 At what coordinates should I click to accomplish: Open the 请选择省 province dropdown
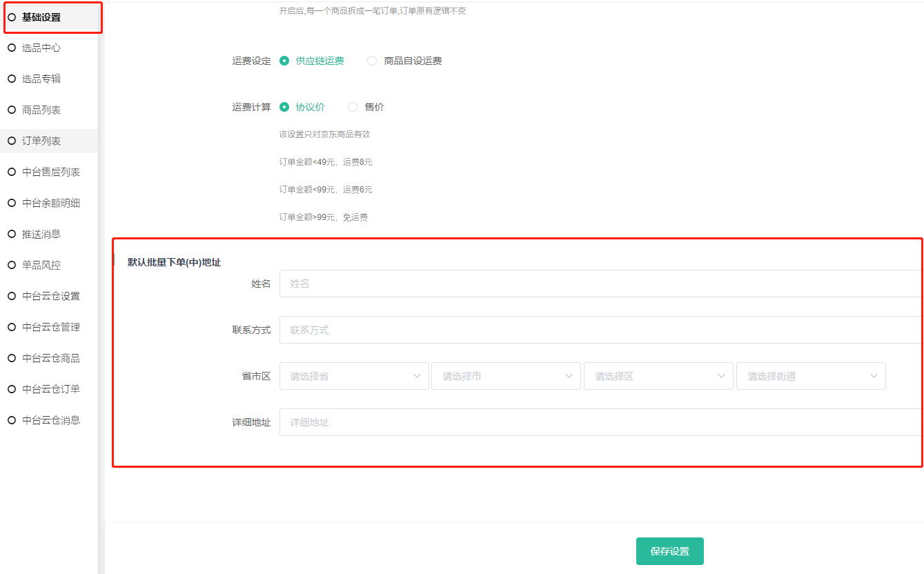pyautogui.click(x=354, y=376)
